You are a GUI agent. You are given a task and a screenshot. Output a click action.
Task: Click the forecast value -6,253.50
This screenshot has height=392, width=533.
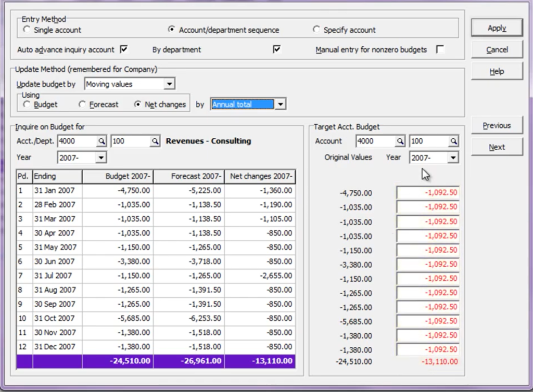click(205, 318)
